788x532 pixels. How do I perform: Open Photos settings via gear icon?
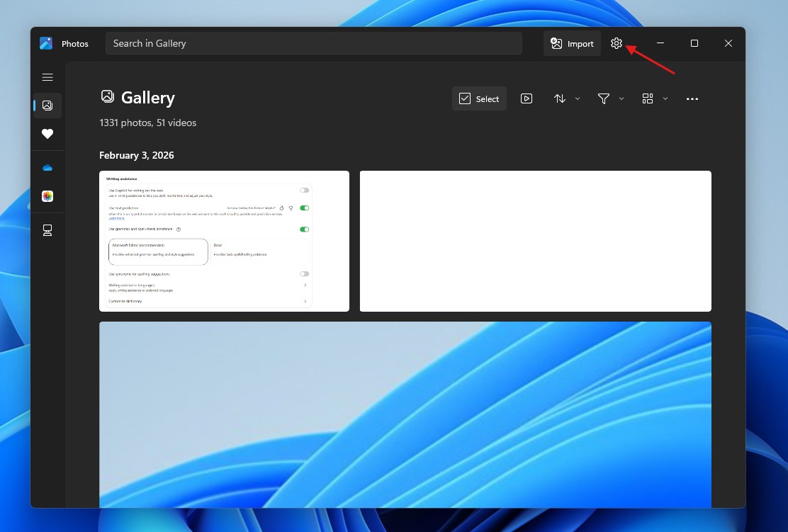click(616, 43)
